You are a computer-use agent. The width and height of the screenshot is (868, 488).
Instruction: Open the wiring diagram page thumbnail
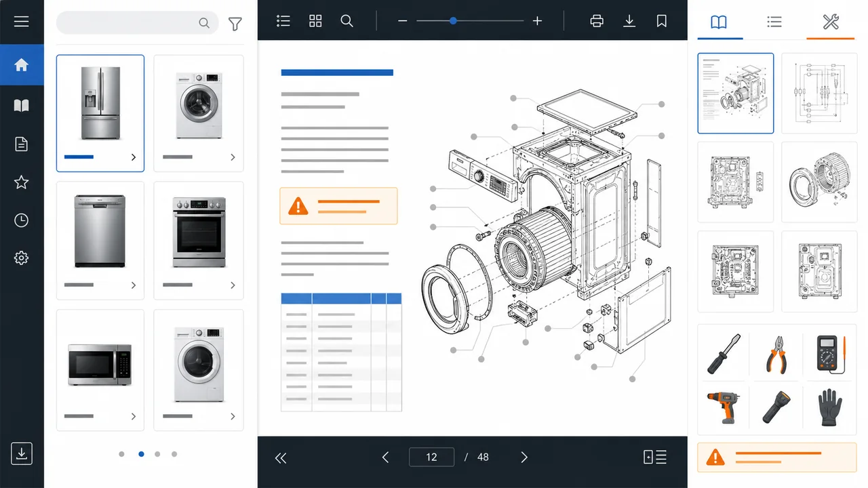coord(819,94)
